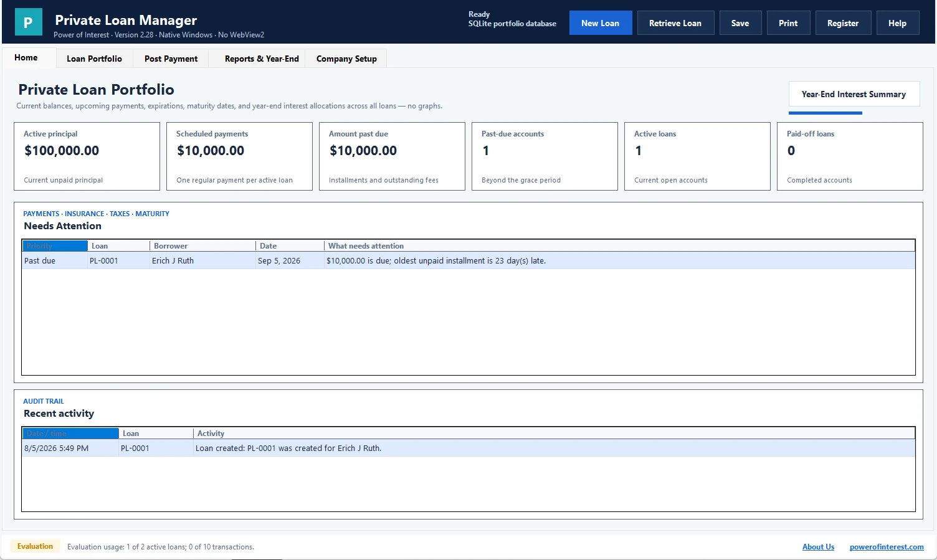The height and width of the screenshot is (560, 937).
Task: Create a New Loan
Action: [601, 23]
